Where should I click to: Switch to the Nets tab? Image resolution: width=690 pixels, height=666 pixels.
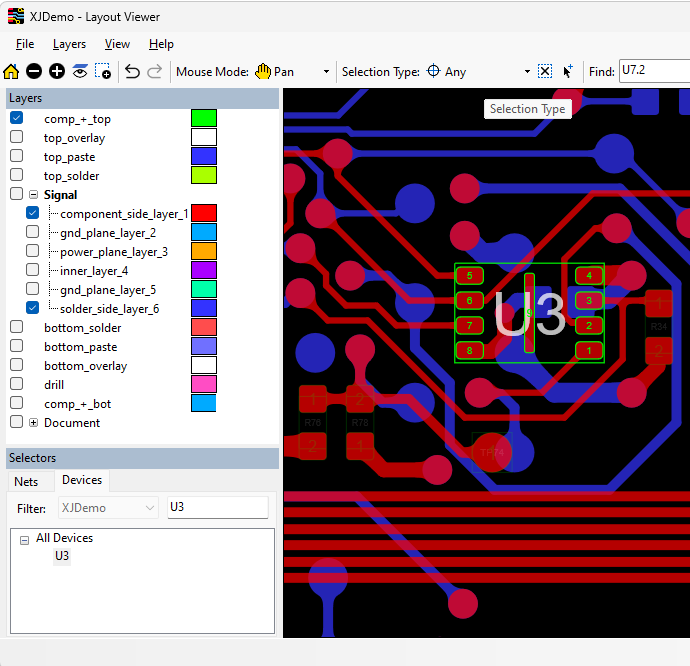point(26,482)
